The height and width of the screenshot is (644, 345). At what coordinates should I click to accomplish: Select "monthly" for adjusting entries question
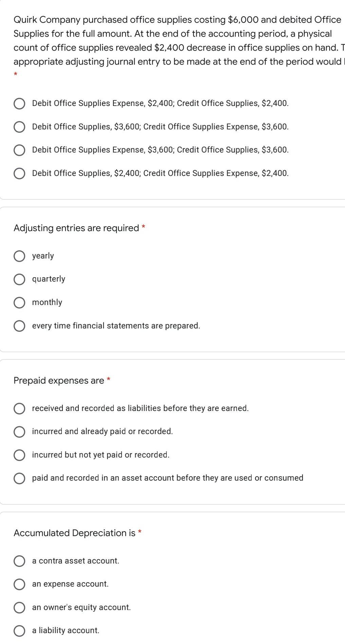19,302
